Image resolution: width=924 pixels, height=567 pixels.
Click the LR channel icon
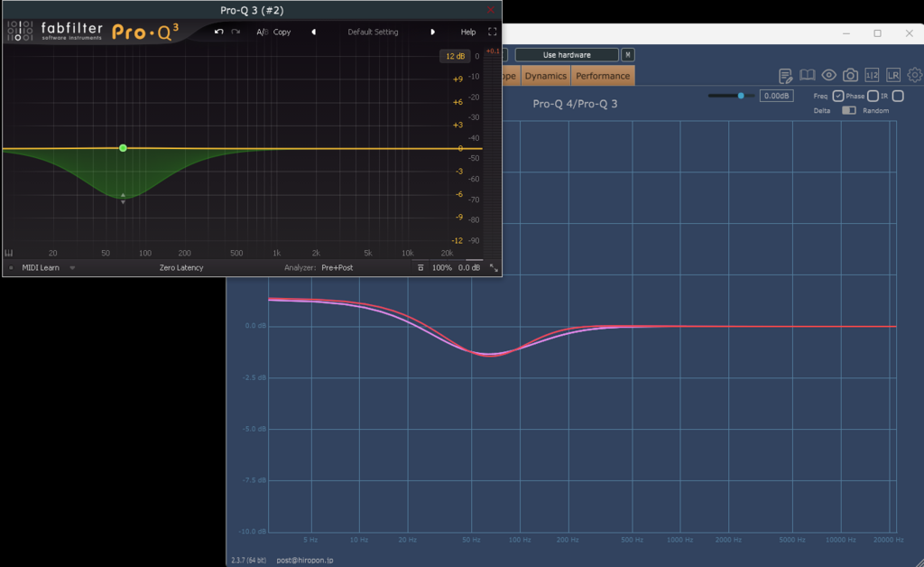892,75
